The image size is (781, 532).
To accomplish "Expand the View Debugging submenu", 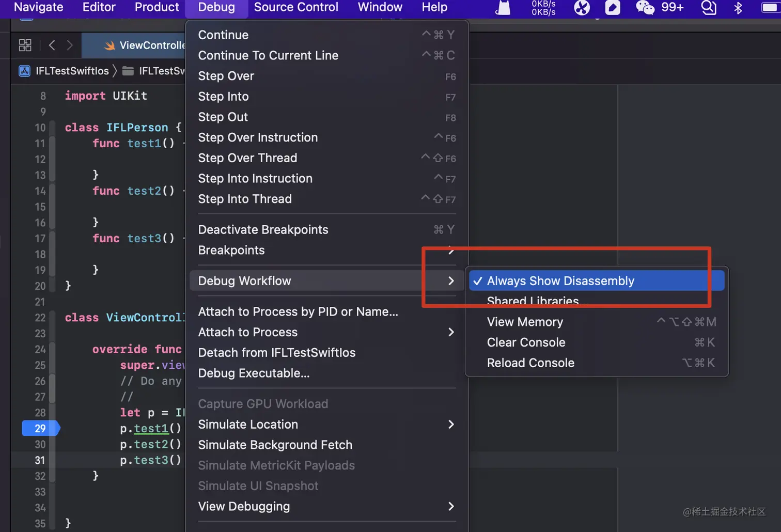I will coord(327,506).
